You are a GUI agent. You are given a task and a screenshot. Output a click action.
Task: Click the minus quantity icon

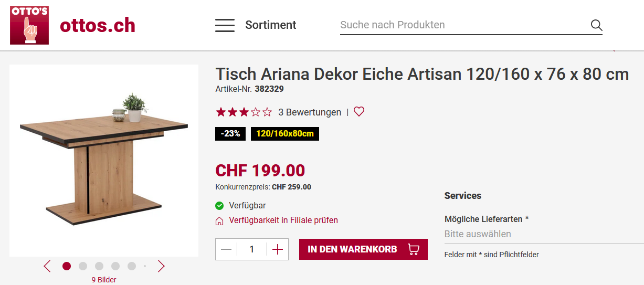click(x=226, y=249)
